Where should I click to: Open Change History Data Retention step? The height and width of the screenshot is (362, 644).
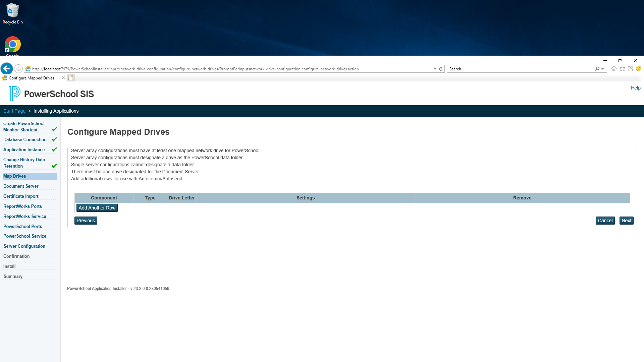(24, 163)
